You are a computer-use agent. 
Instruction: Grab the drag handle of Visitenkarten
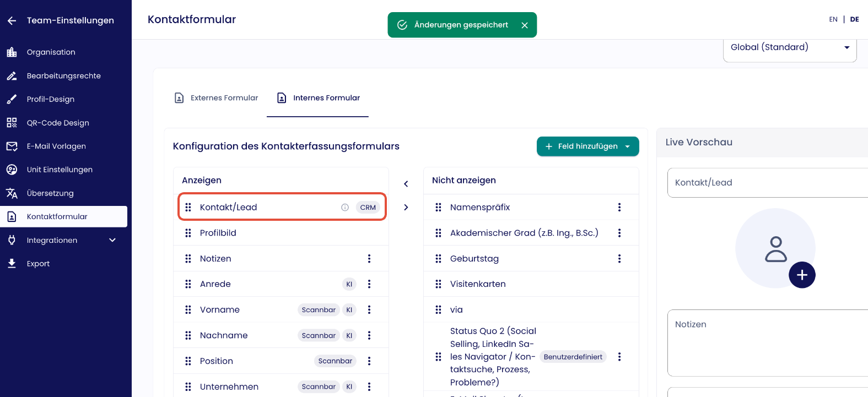pos(438,284)
